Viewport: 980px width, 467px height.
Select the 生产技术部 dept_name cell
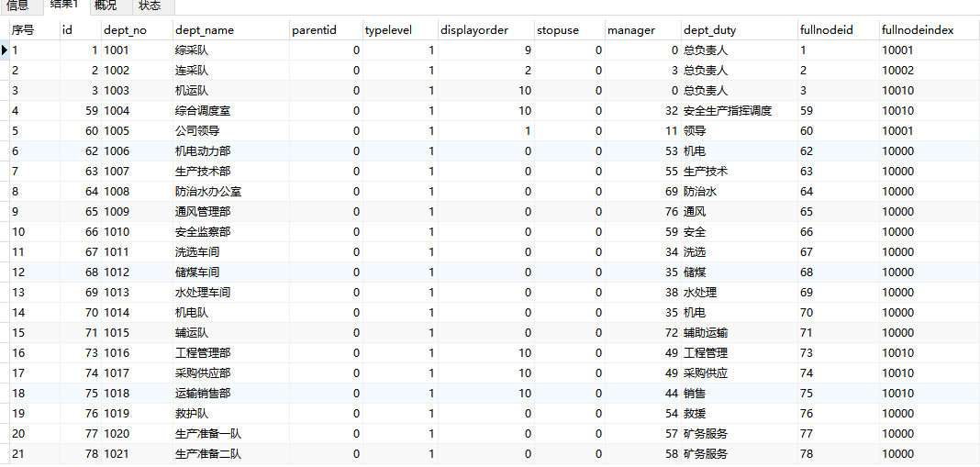pos(231,172)
